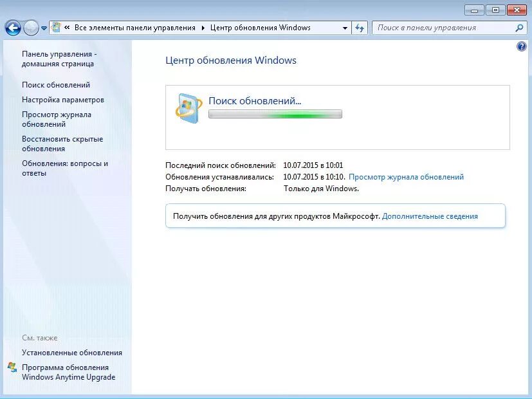The image size is (532, 399).
Task: Expand the double-chevron breadcrumb overflow in address bar
Action: [67, 28]
